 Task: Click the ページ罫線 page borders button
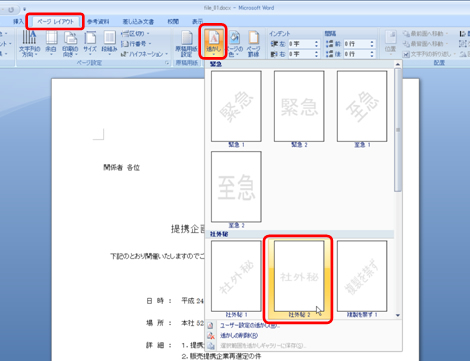point(253,43)
